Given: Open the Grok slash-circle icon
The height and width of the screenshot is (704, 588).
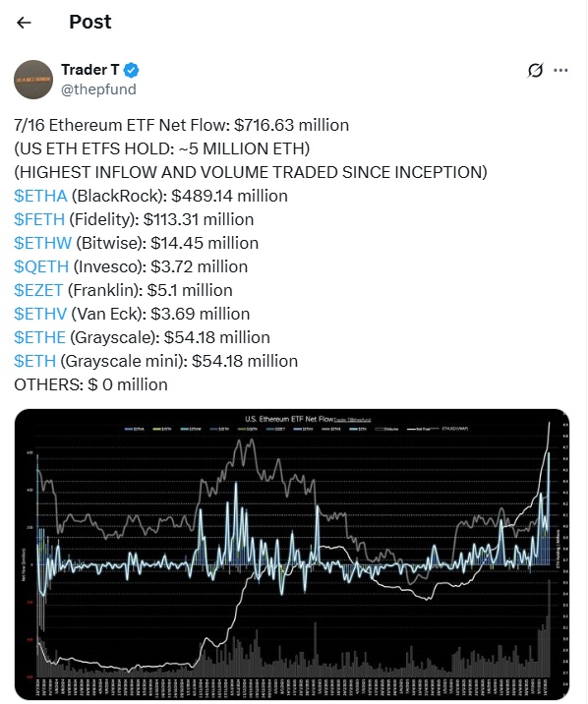Looking at the screenshot, I should pyautogui.click(x=535, y=70).
